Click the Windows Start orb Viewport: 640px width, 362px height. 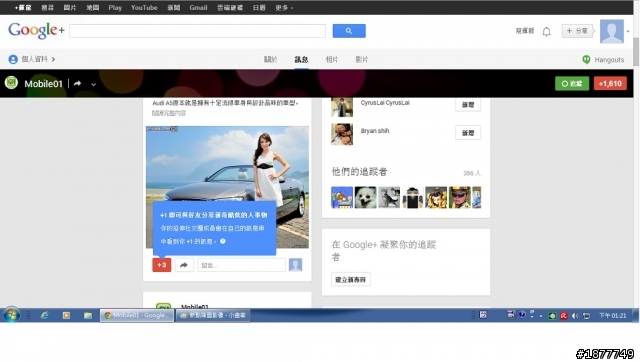pos(11,315)
